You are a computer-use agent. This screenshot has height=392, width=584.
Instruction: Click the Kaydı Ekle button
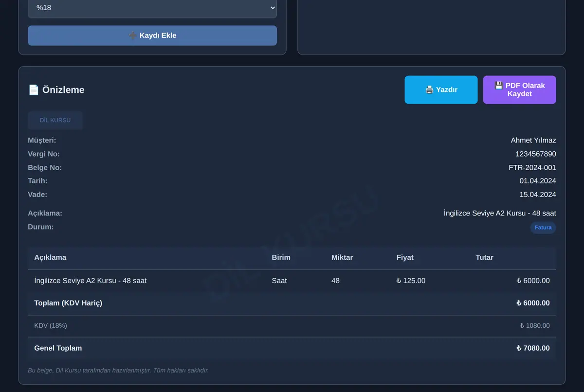[x=152, y=36]
